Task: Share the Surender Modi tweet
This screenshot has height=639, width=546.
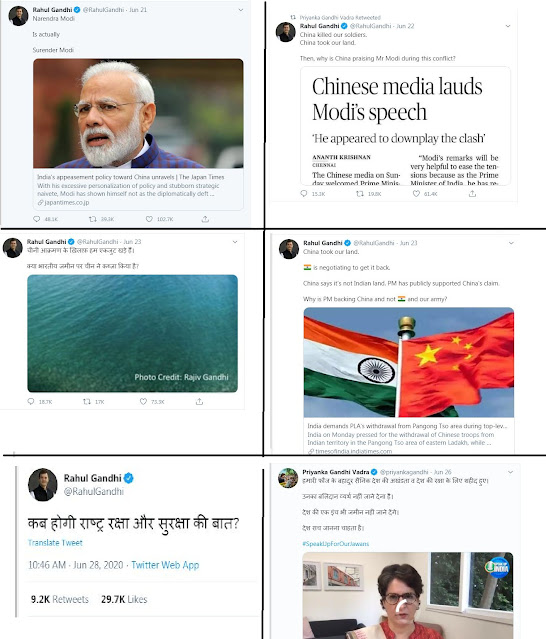Action: click(x=205, y=219)
